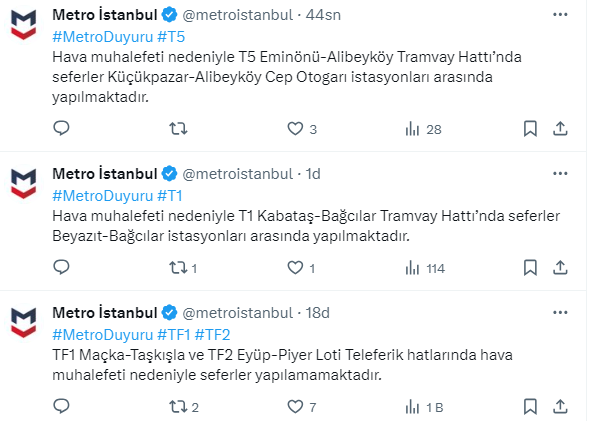The image size is (589, 421).
Task: Share the T5 tram announcement tweet
Action: (560, 129)
